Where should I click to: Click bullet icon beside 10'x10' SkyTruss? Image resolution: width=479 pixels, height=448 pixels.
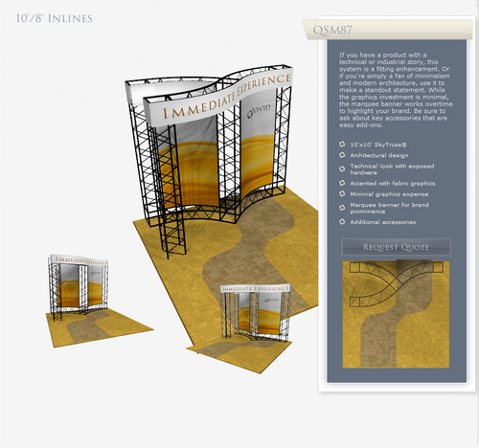[342, 145]
